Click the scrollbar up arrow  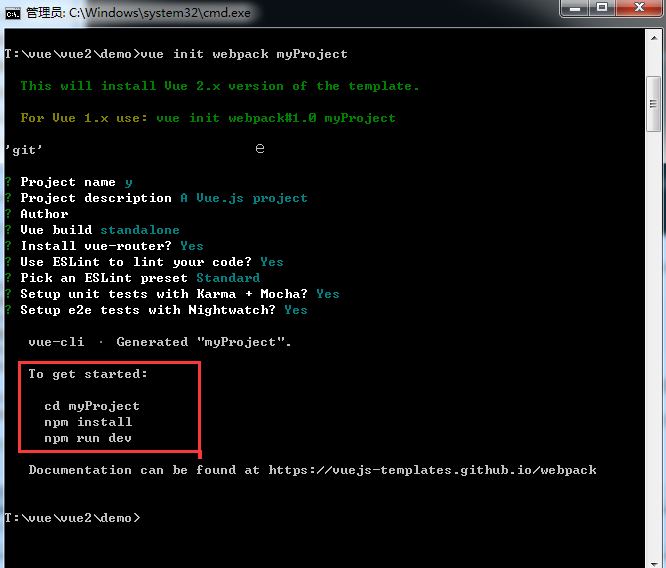[x=654, y=38]
